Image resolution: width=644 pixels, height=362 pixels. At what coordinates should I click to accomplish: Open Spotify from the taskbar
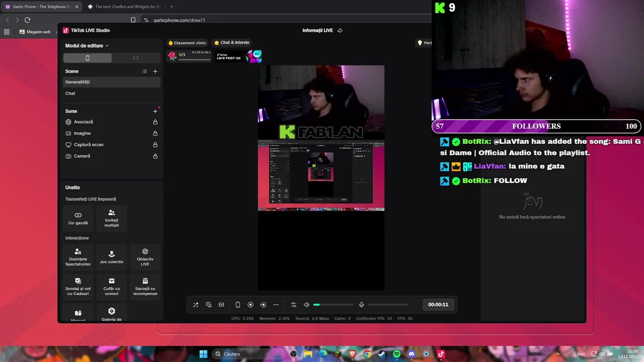[x=396, y=354]
